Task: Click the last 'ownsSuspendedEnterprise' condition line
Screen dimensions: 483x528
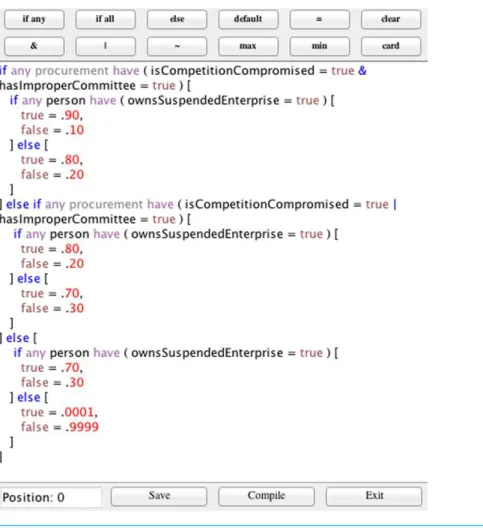Action: coord(175,353)
